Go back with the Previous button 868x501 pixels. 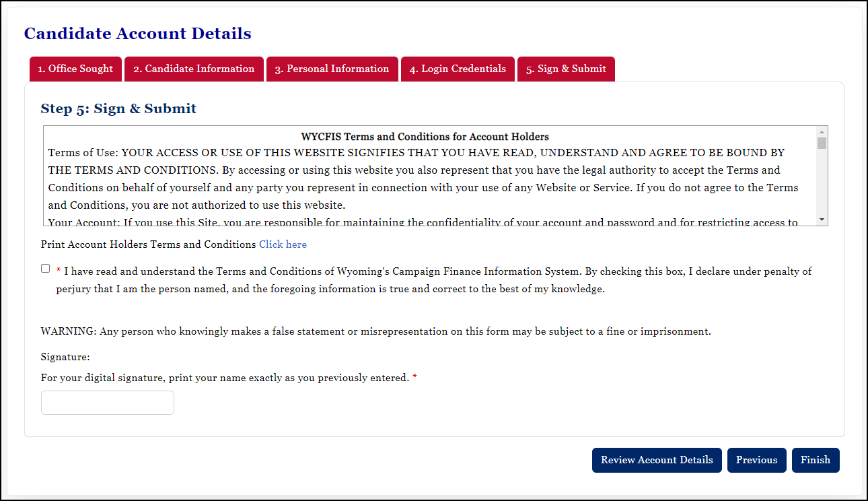(756, 460)
